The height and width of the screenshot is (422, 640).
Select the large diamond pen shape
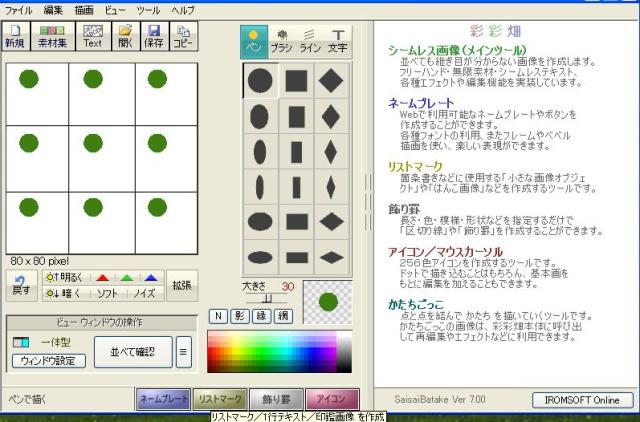[x=331, y=81]
